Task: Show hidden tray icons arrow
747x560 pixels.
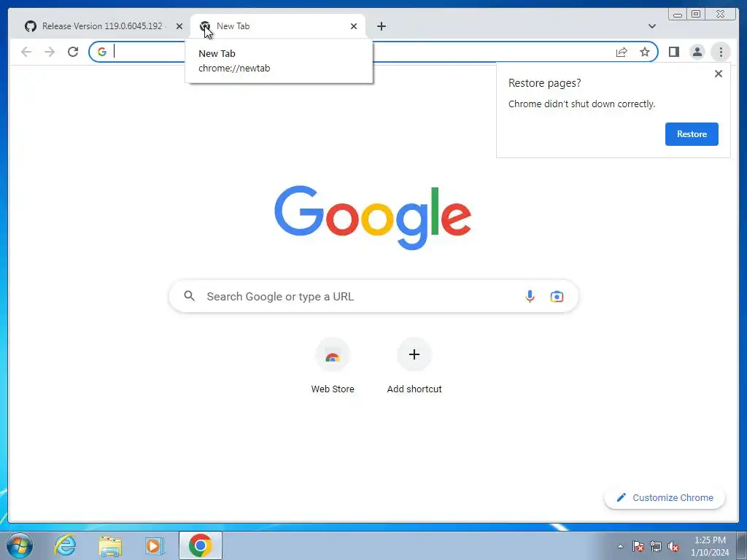Action: click(620, 546)
